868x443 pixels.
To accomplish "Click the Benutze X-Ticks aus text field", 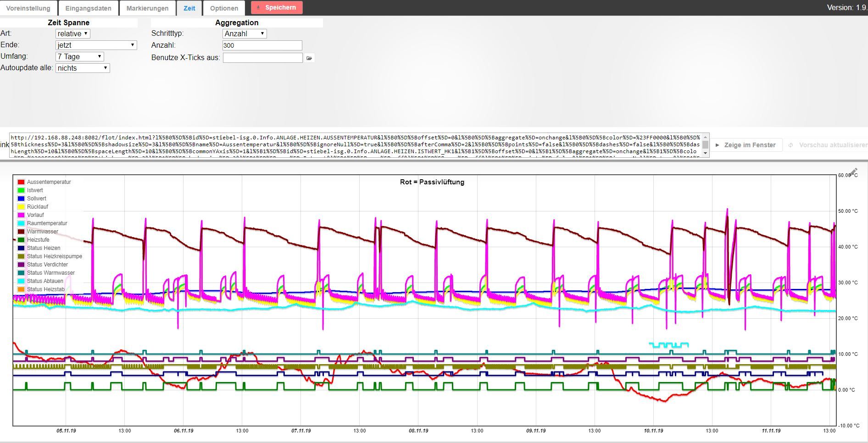I will [262, 58].
